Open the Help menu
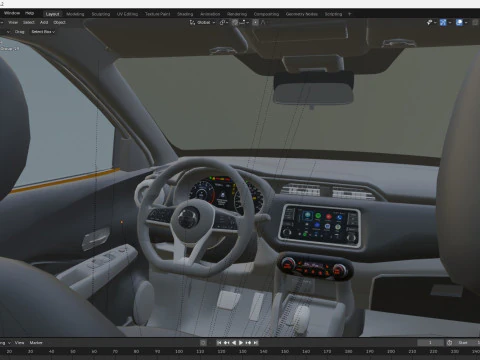Image resolution: width=480 pixels, height=360 pixels. click(29, 13)
